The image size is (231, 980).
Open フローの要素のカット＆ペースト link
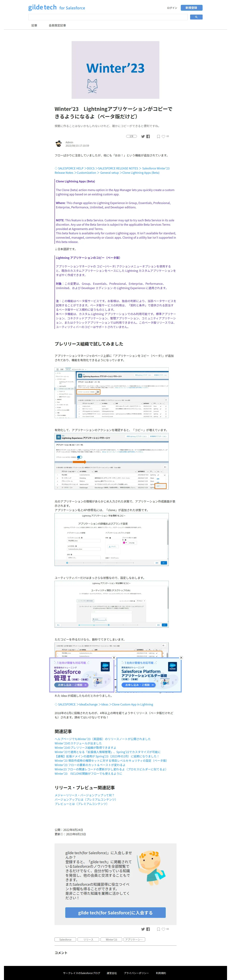90,765
